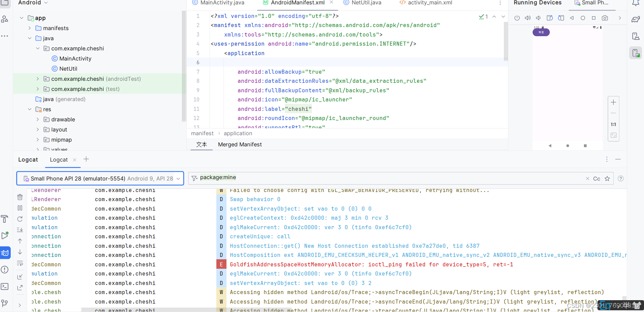Open the Problems tool window

tap(5, 270)
